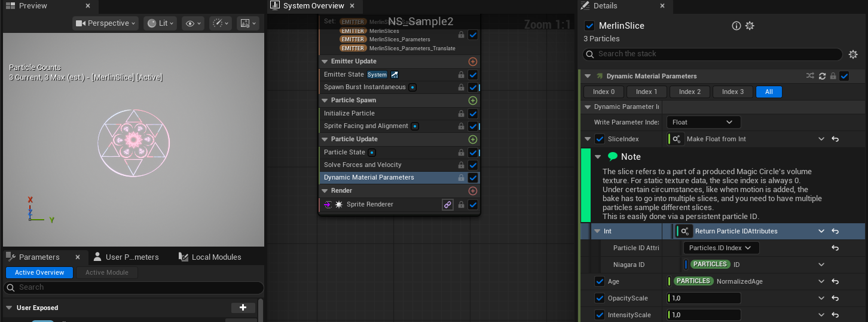Open SliceIndex input options chevron

821,139
